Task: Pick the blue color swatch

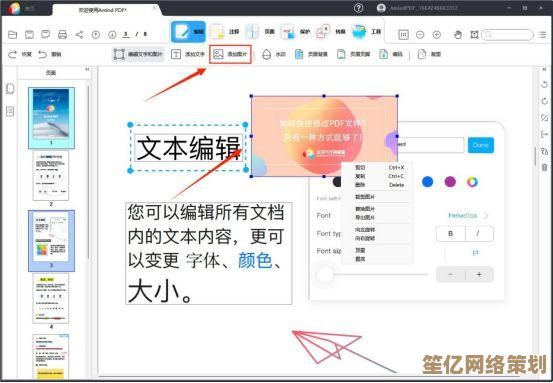Action: pyautogui.click(x=427, y=182)
